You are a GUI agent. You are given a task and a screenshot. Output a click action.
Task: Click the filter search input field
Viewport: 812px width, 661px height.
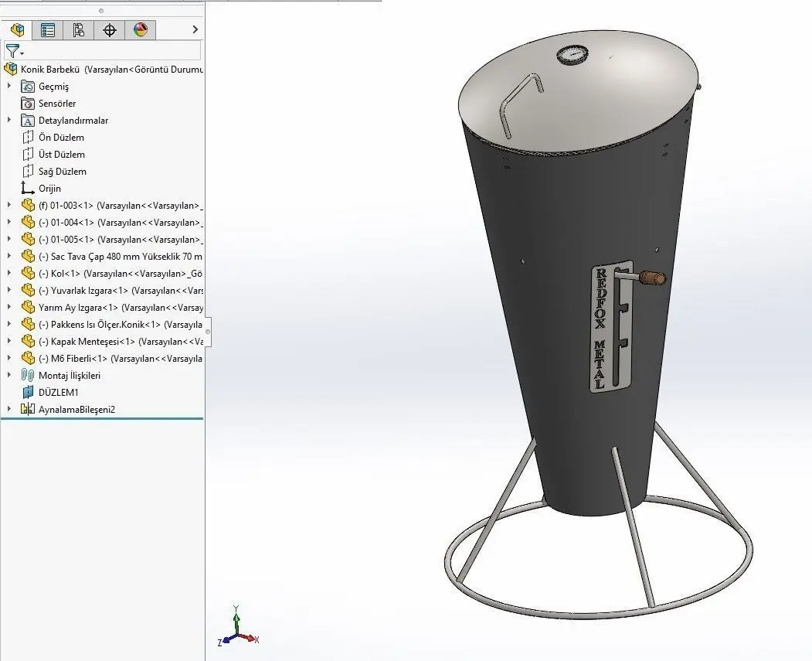pos(113,51)
